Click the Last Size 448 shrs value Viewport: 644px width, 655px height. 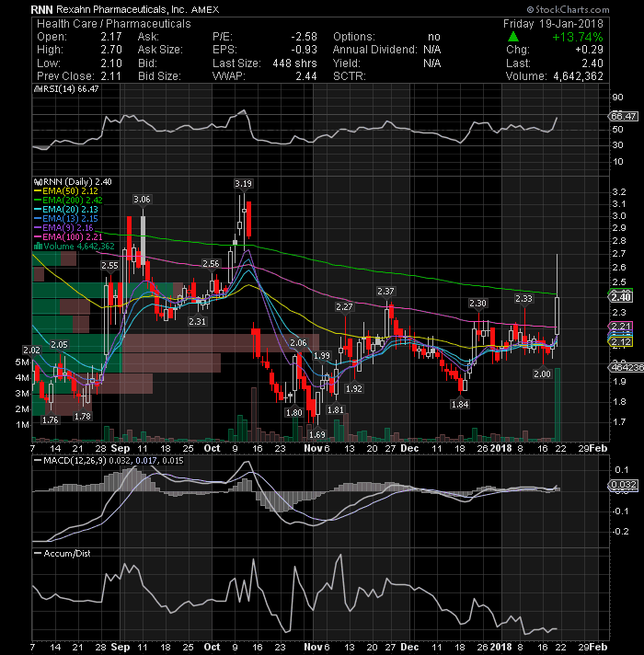[294, 63]
